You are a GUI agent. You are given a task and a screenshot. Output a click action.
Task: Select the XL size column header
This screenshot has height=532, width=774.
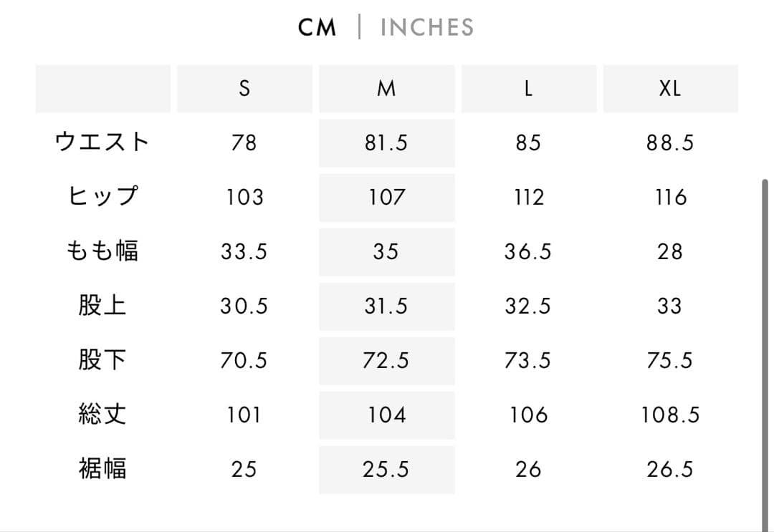coord(670,88)
